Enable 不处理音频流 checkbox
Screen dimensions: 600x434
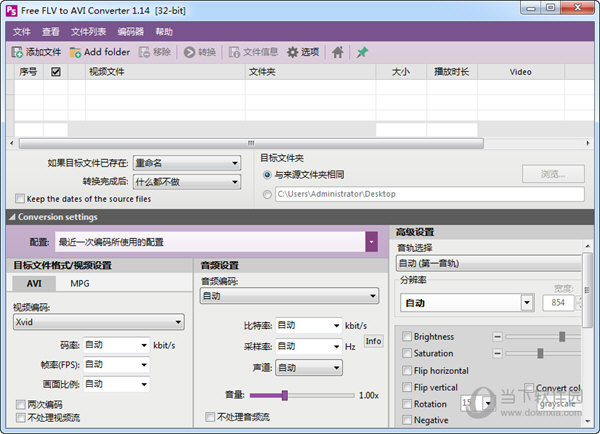(x=210, y=417)
